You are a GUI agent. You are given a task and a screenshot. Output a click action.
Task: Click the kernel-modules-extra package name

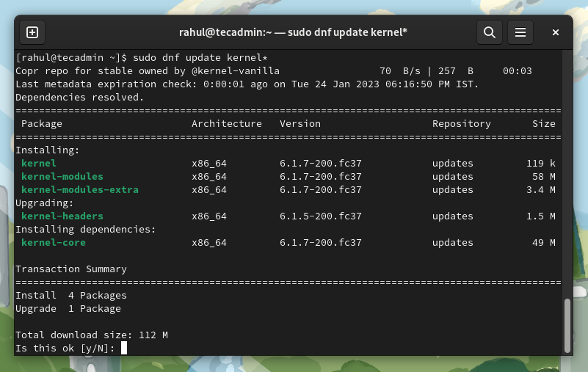pyautogui.click(x=79, y=189)
